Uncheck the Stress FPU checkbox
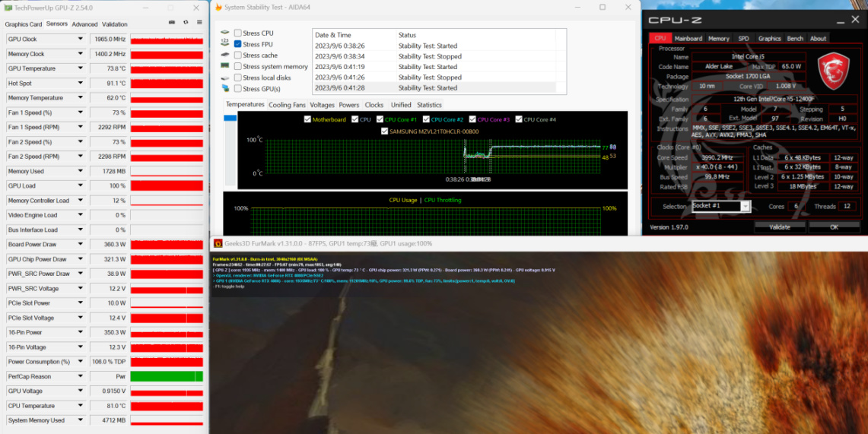868x434 pixels. click(237, 44)
